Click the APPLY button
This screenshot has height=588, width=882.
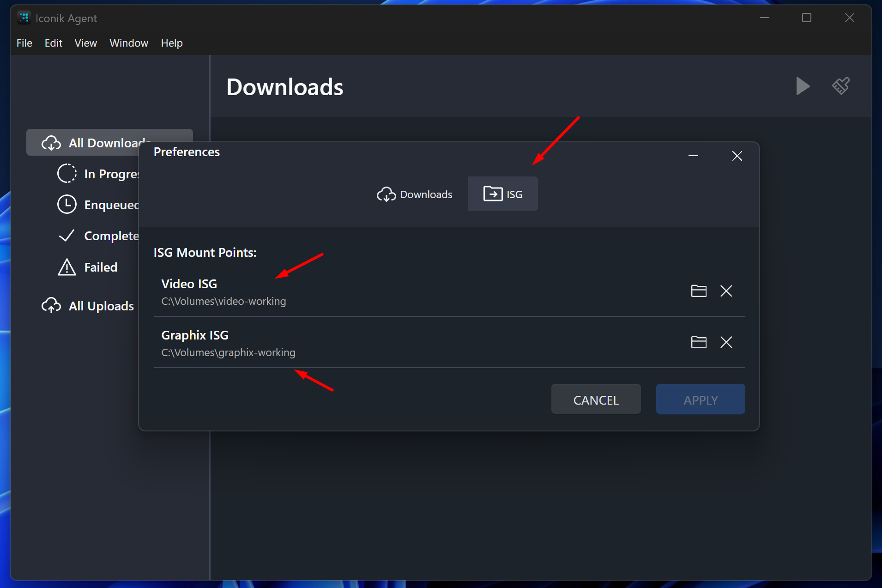(701, 400)
